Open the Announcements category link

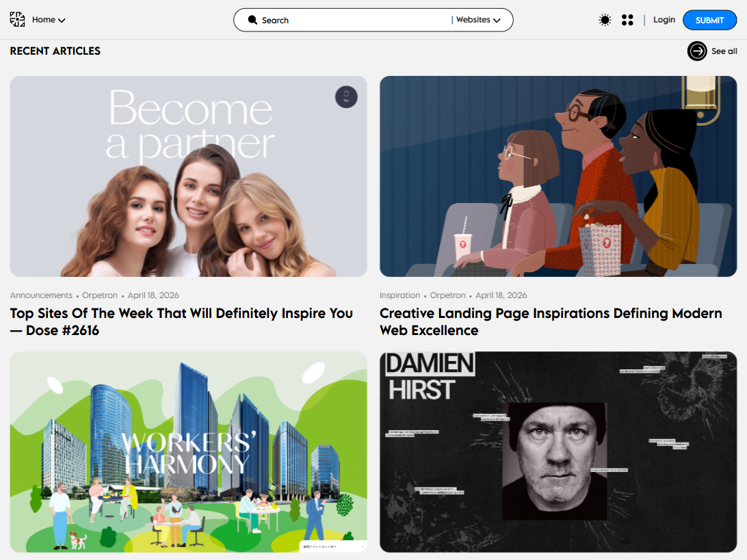[41, 295]
